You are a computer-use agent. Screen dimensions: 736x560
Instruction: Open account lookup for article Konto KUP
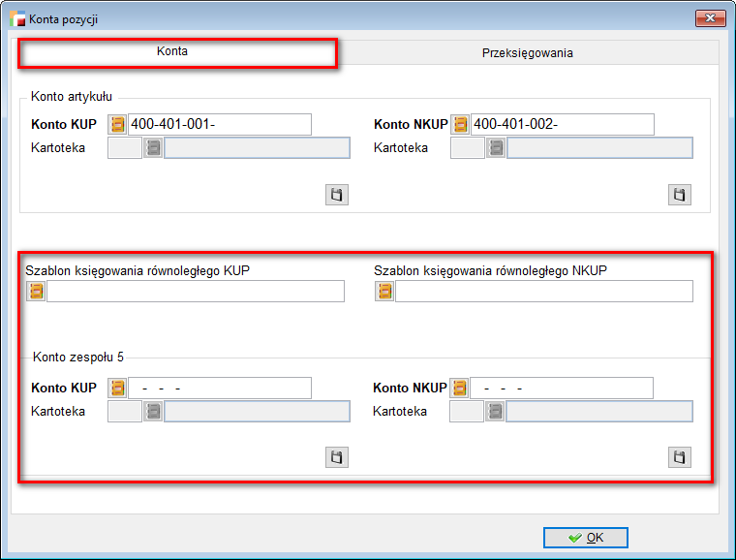pos(118,124)
